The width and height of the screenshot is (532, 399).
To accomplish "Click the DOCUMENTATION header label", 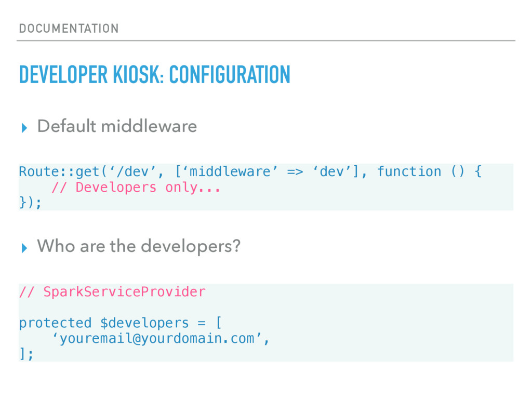I will (69, 29).
